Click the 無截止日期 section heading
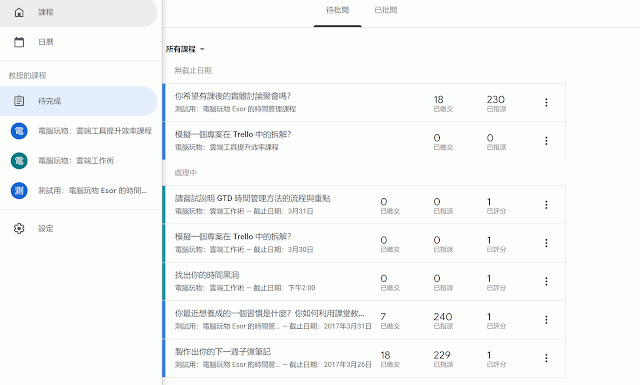640x385 pixels. tap(193, 71)
